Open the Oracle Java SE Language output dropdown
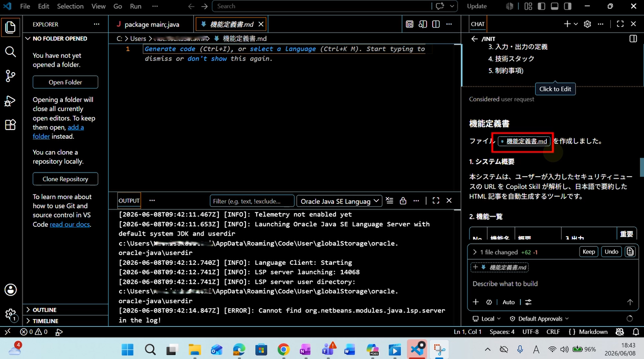This screenshot has height=359, width=644. [x=340, y=201]
